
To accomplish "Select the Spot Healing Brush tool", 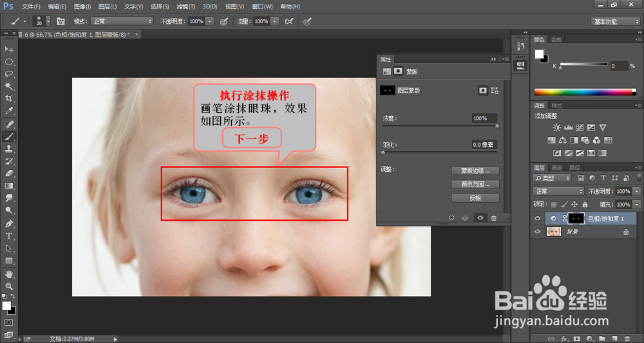I will click(x=8, y=124).
